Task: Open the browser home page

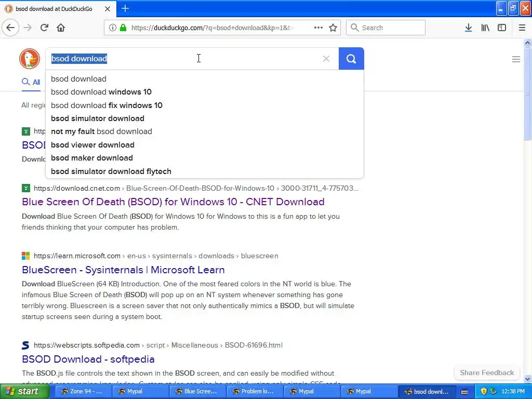Action: [61, 28]
